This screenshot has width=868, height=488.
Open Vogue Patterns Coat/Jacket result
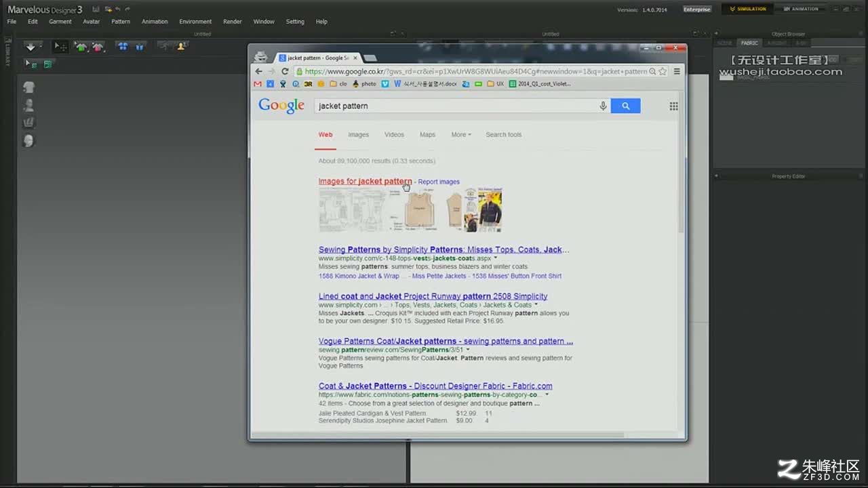(x=446, y=342)
